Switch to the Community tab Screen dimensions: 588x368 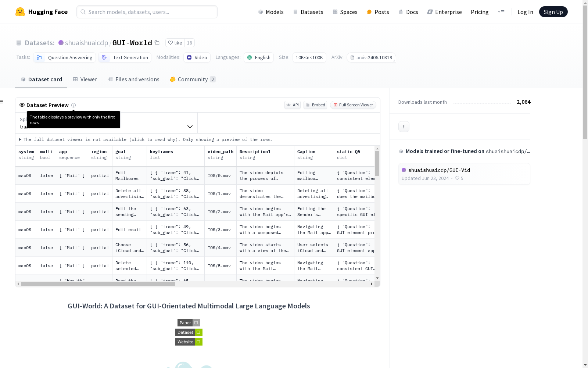(193, 79)
